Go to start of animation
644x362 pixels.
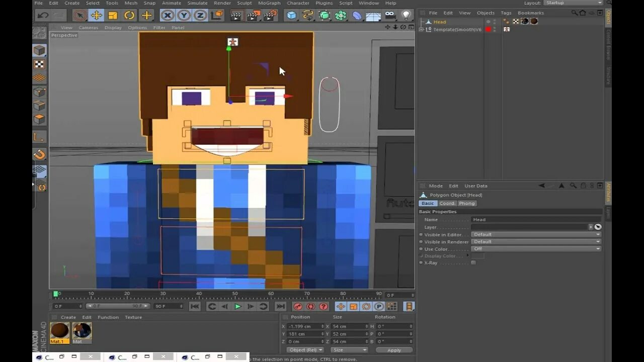coord(195,307)
